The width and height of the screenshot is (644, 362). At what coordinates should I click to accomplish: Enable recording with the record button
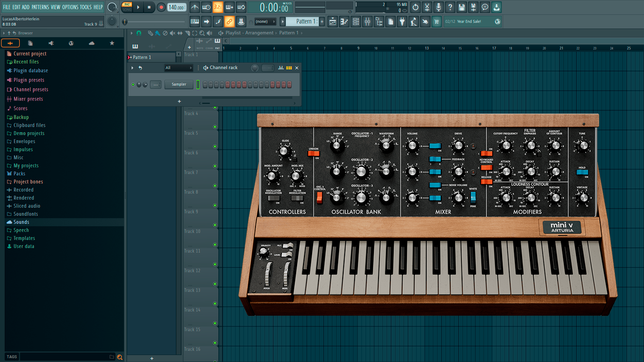pos(161,7)
